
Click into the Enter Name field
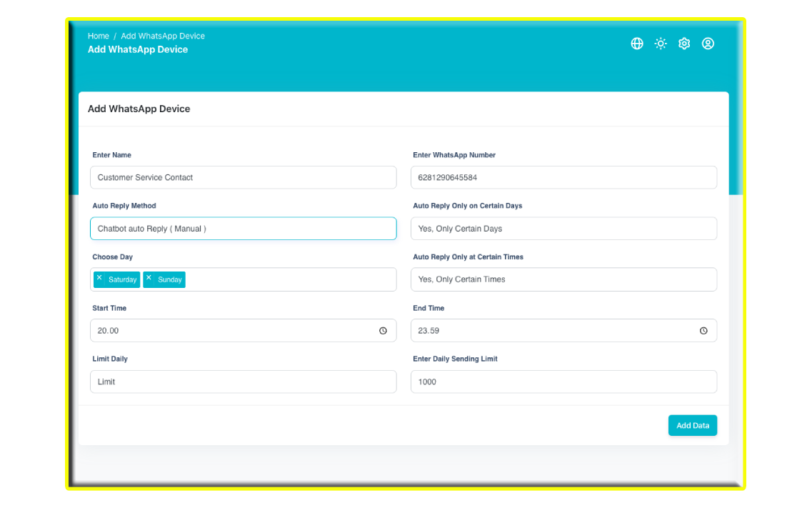coord(243,177)
